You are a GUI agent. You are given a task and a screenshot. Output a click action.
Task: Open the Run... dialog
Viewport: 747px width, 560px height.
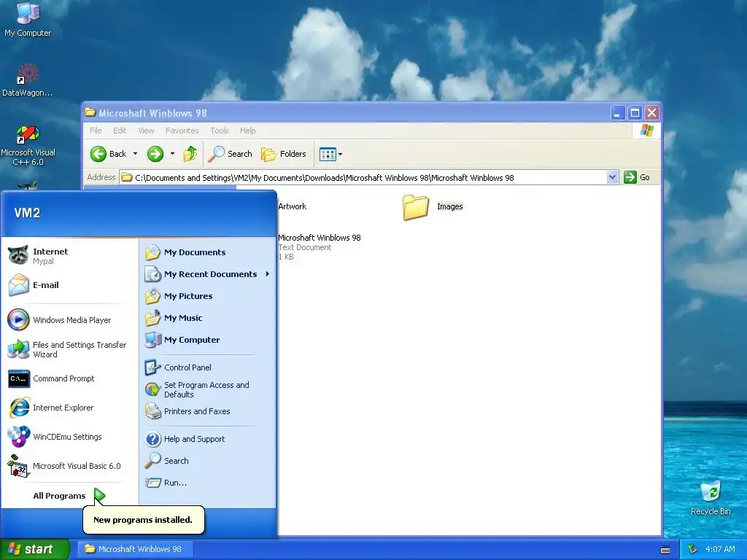pyautogui.click(x=208, y=483)
